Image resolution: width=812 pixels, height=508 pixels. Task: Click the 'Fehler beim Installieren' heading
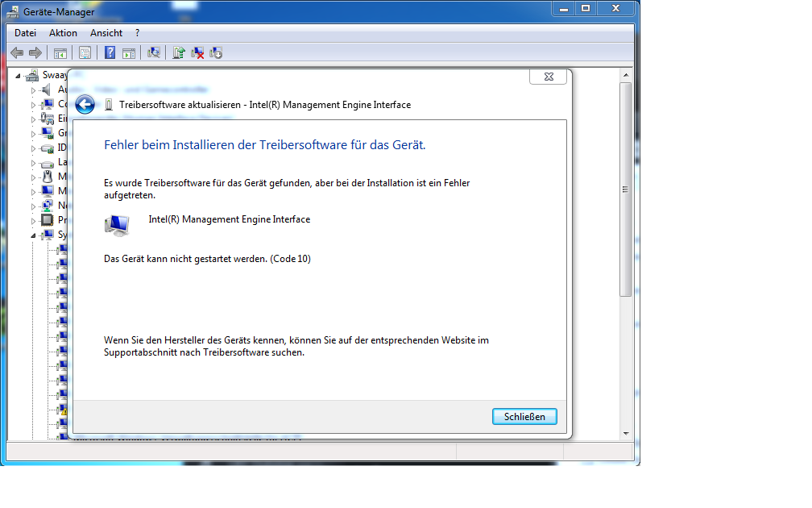point(264,145)
